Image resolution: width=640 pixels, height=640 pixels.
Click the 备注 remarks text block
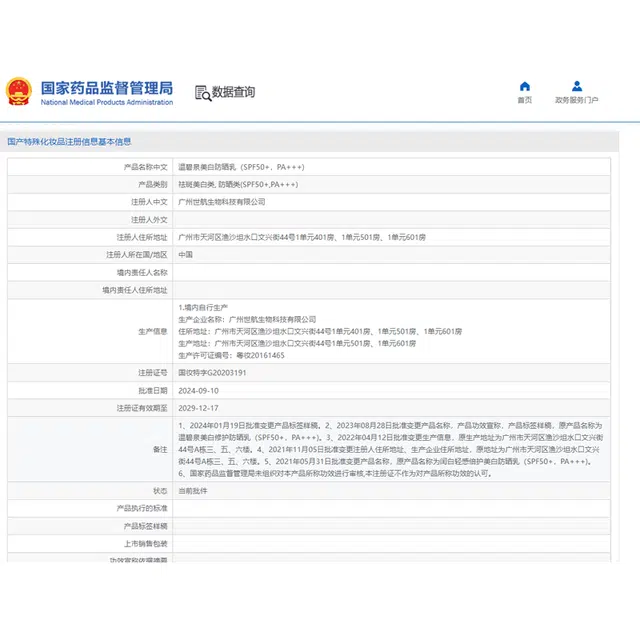390,449
